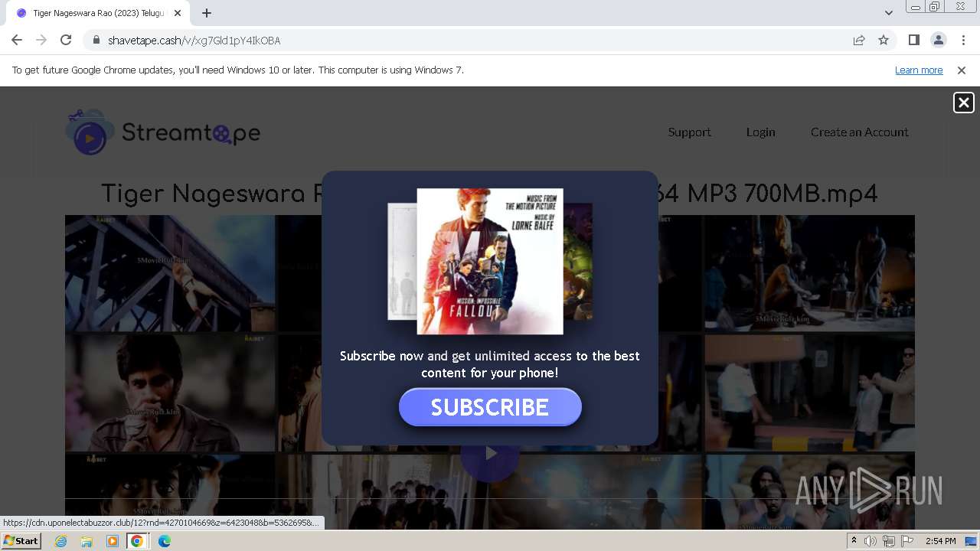
Task: Click the Learn more link in the update bar
Action: (x=919, y=70)
